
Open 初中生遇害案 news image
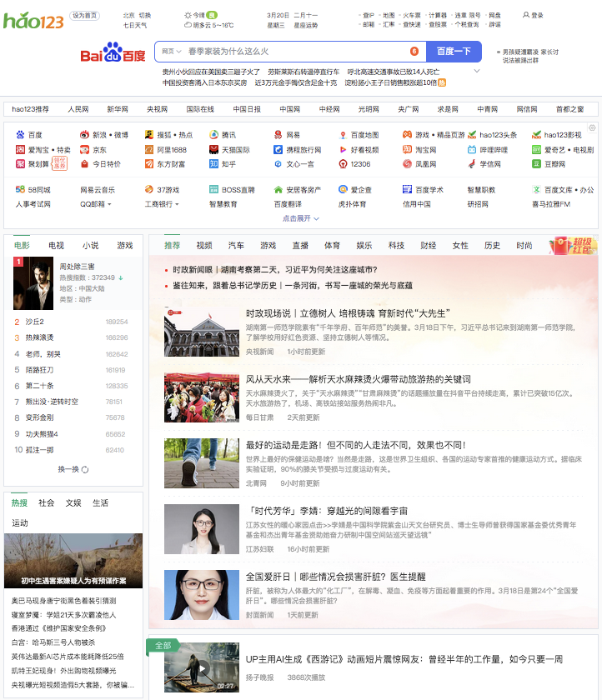tap(73, 561)
